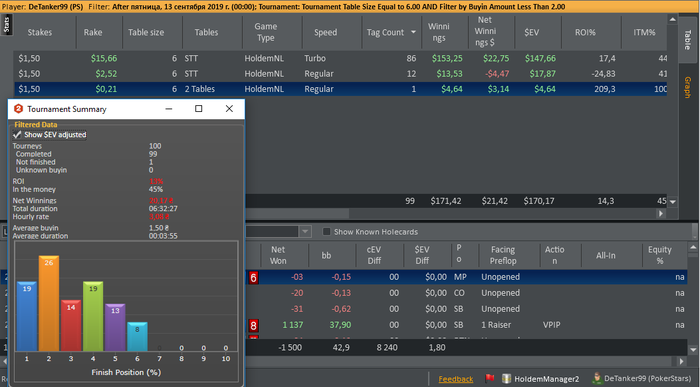Sort by the $EV column header in report table
700x387 pixels.
[x=532, y=32]
